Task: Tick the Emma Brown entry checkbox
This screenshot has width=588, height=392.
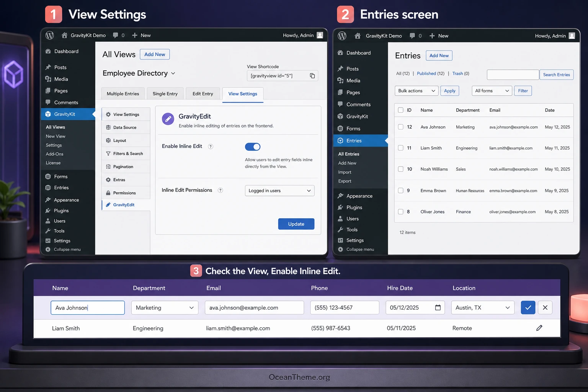Action: pyautogui.click(x=400, y=191)
